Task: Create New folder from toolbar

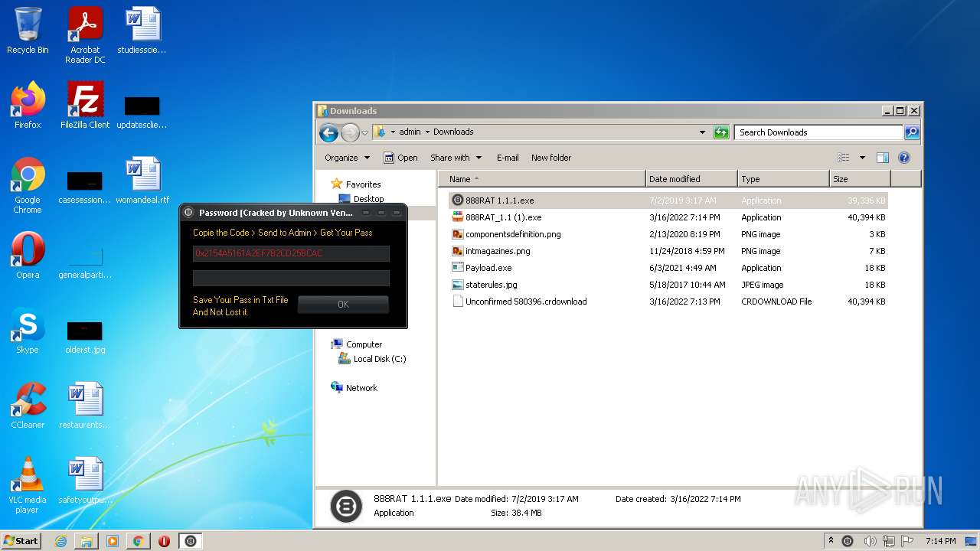Action: pyautogui.click(x=551, y=158)
